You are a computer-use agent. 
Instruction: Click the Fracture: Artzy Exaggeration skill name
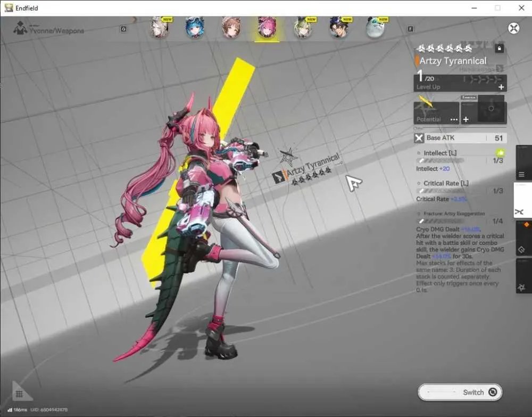454,214
